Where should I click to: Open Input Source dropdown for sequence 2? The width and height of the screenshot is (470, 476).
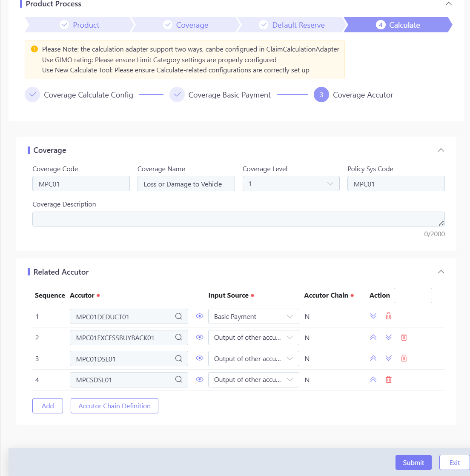pos(254,338)
